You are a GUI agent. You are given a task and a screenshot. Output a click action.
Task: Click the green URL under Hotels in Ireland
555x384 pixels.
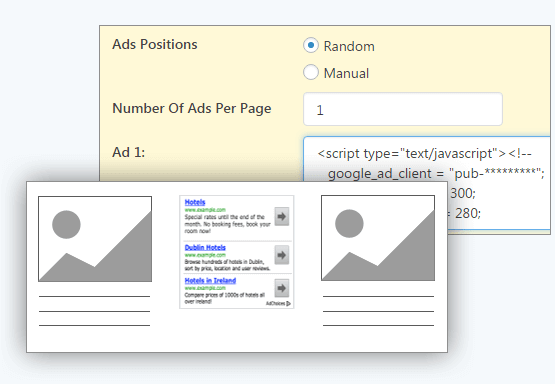[205, 288]
